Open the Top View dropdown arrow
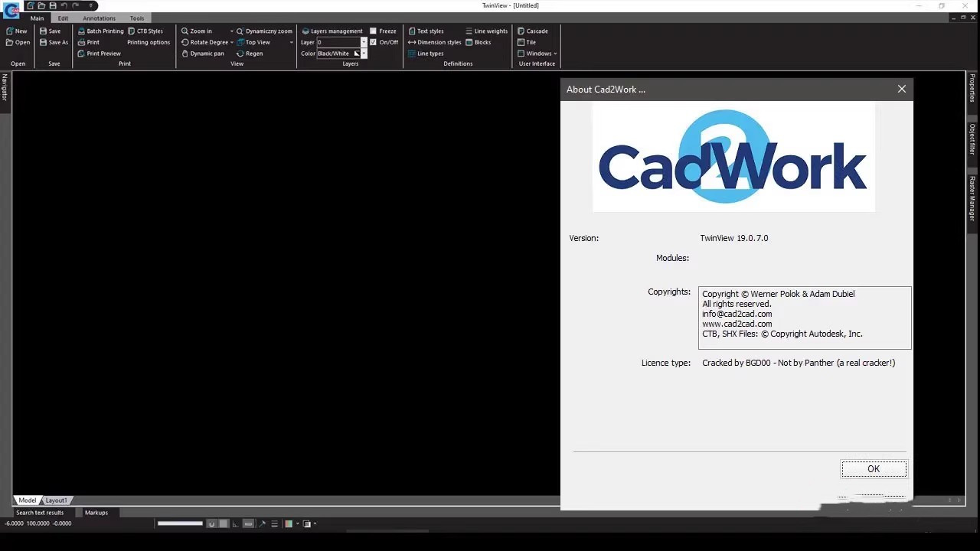This screenshot has height=551, width=980. point(292,43)
